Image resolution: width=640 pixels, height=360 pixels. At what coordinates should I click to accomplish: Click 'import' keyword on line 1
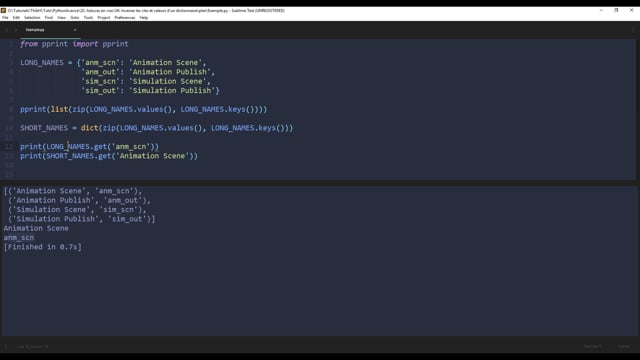(x=85, y=44)
